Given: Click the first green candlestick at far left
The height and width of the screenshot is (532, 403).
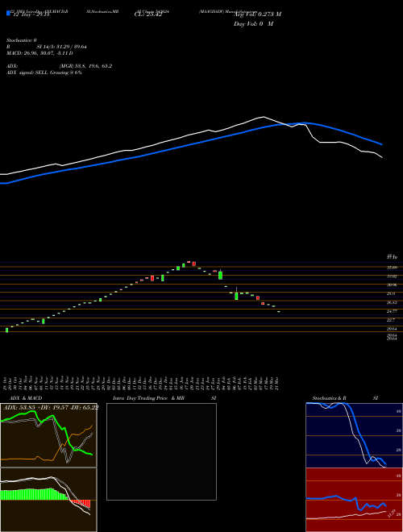Looking at the screenshot, I should tap(6, 330).
